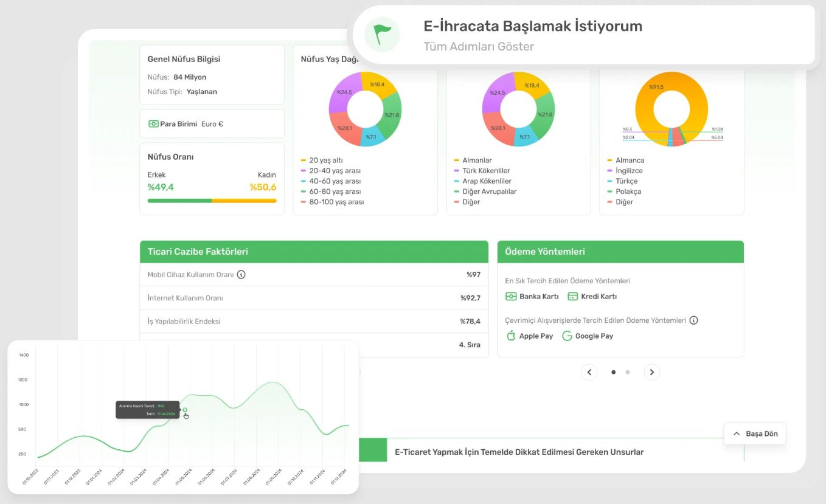Click the Kredi Kartı icon
Screen dimensions: 826x504
[572, 297]
